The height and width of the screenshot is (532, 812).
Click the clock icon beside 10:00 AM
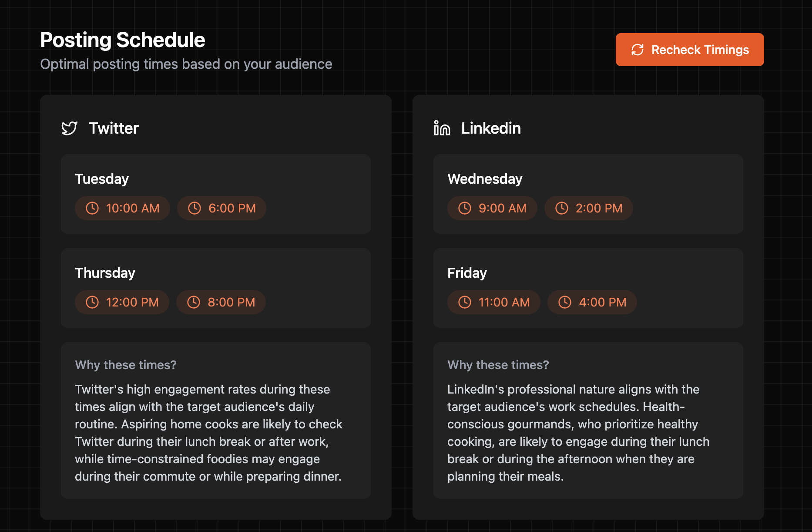click(92, 208)
